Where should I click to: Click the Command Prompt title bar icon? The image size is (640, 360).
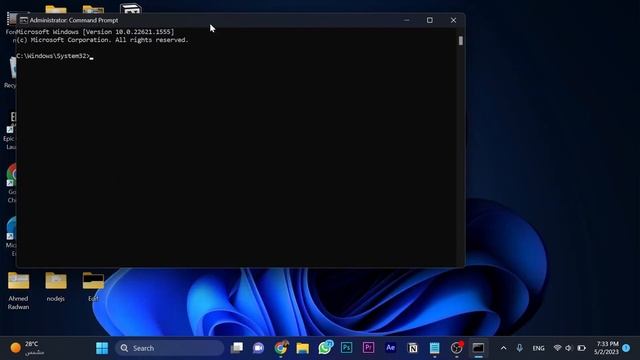click(24, 20)
